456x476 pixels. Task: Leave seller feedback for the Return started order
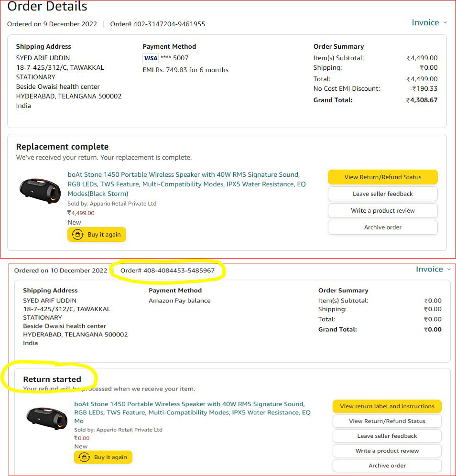387,436
